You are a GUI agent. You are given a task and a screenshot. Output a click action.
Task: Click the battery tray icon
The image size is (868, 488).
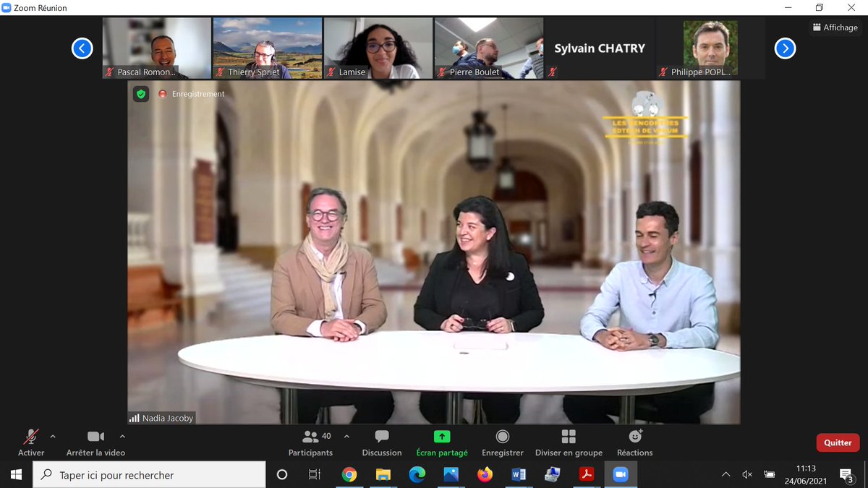pos(770,474)
